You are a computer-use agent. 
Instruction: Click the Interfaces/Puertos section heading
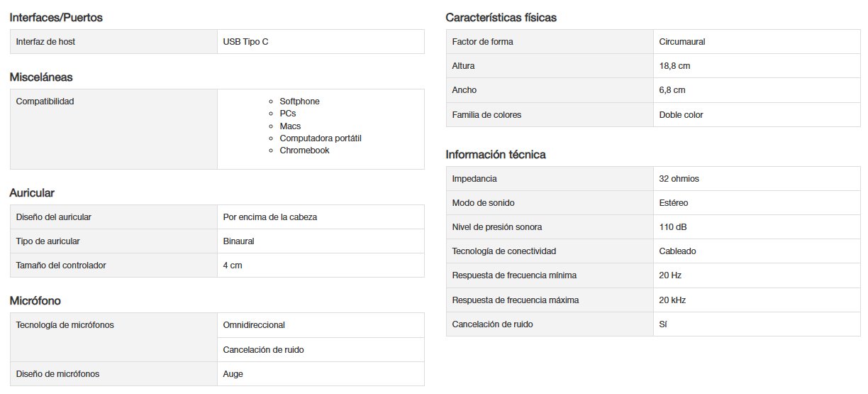[56, 18]
